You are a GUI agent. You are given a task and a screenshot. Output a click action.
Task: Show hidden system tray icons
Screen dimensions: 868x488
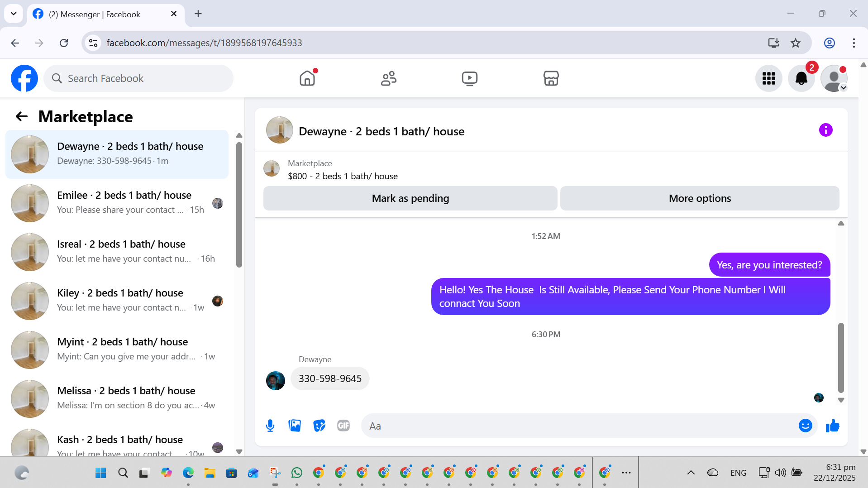pos(691,473)
